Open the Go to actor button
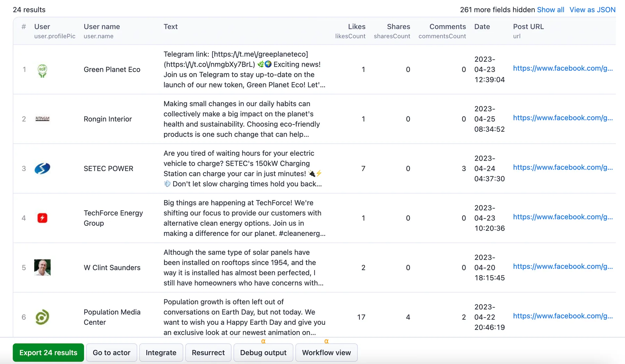This screenshot has width=625, height=364. [x=111, y=353]
